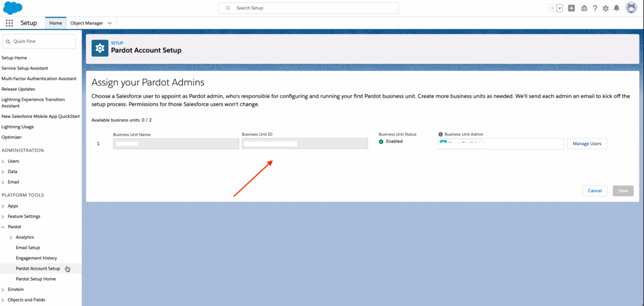
Task: Open Lightning Experience Transition Assistant
Action: tap(33, 103)
